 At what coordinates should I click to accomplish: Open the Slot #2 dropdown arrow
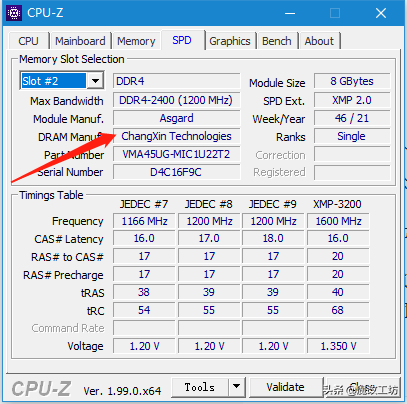tap(95, 81)
